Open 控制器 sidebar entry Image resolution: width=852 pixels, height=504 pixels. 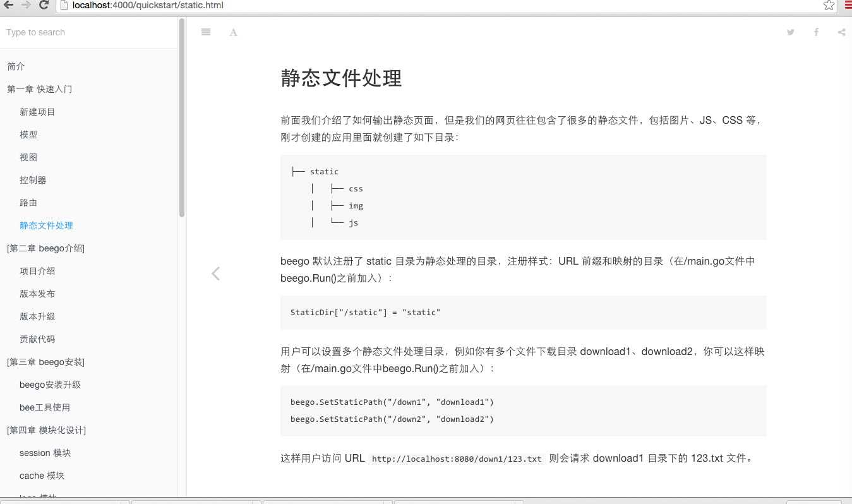[x=33, y=180]
